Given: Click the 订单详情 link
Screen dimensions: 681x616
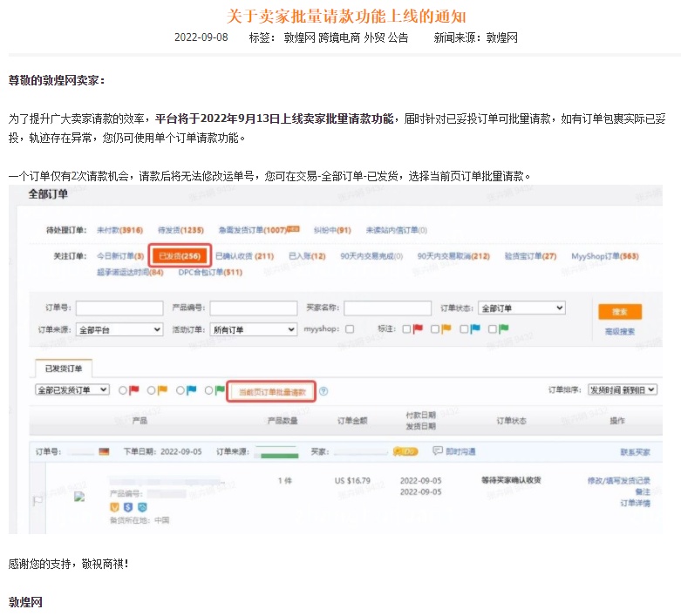Looking at the screenshot, I should [x=636, y=503].
